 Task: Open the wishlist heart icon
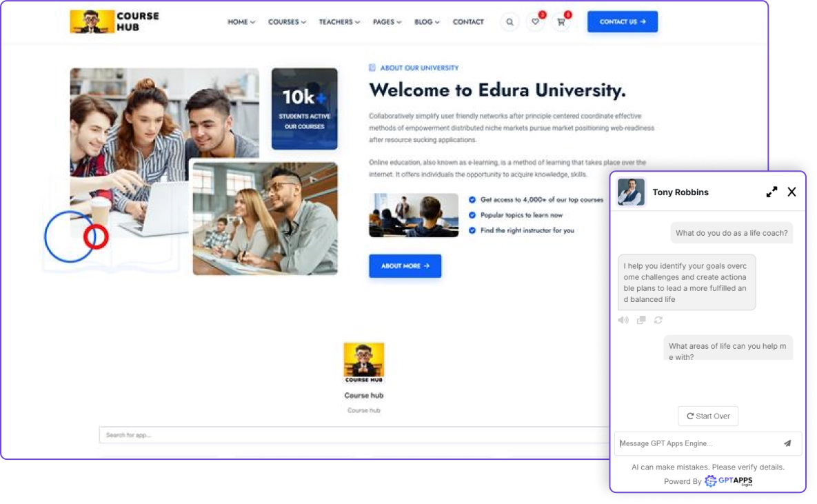[535, 22]
